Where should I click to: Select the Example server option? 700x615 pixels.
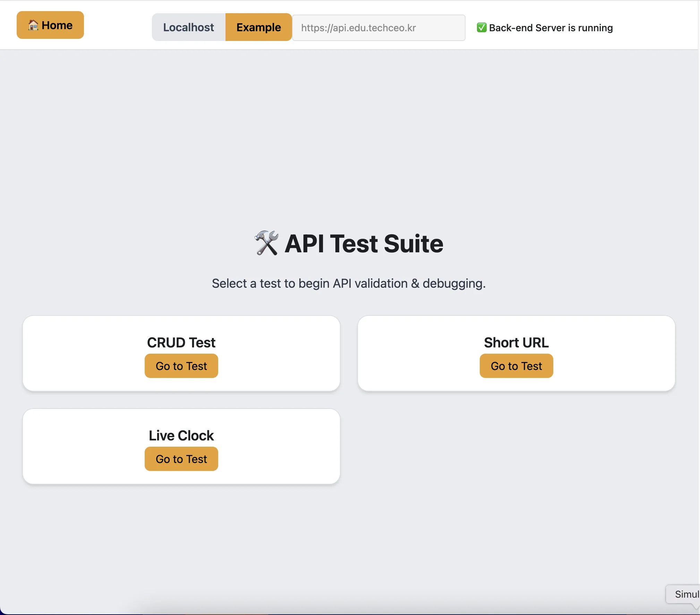(x=258, y=27)
